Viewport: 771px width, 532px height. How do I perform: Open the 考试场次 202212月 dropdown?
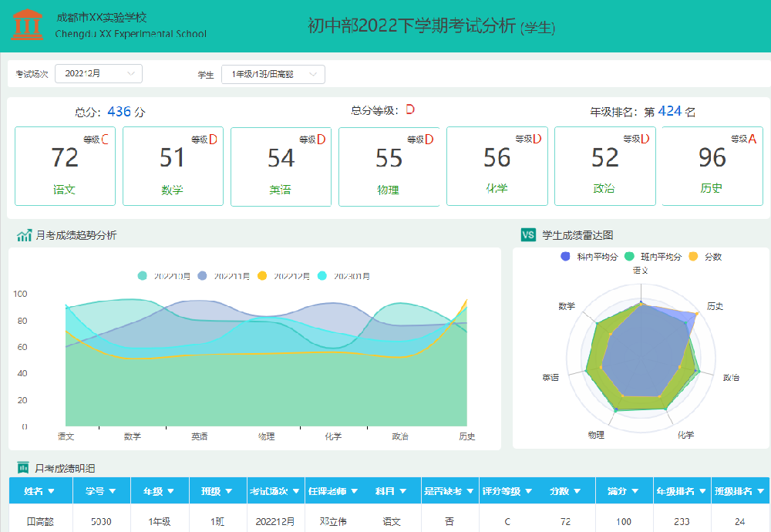pos(99,74)
